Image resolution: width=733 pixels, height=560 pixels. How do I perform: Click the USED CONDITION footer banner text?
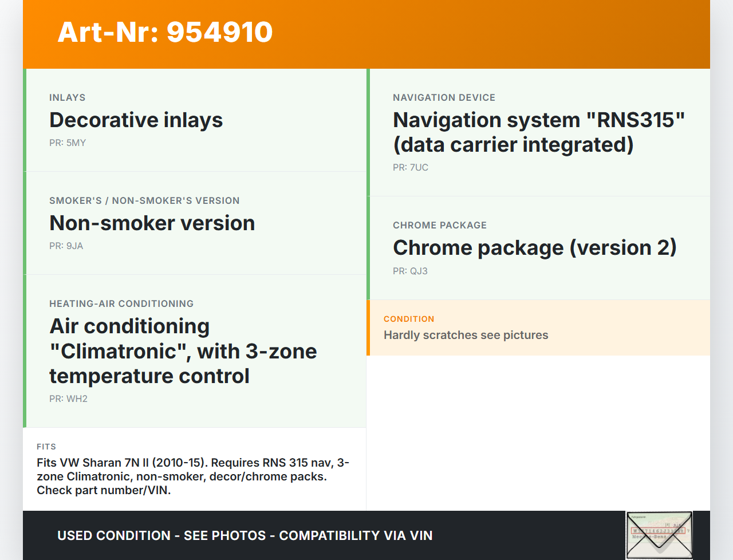coord(245,536)
